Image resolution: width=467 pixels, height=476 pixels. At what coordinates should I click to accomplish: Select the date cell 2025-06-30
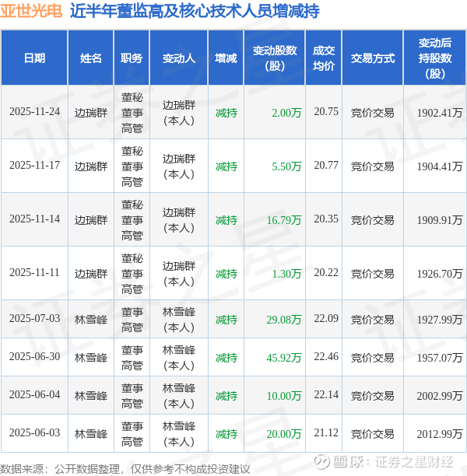coord(35,357)
